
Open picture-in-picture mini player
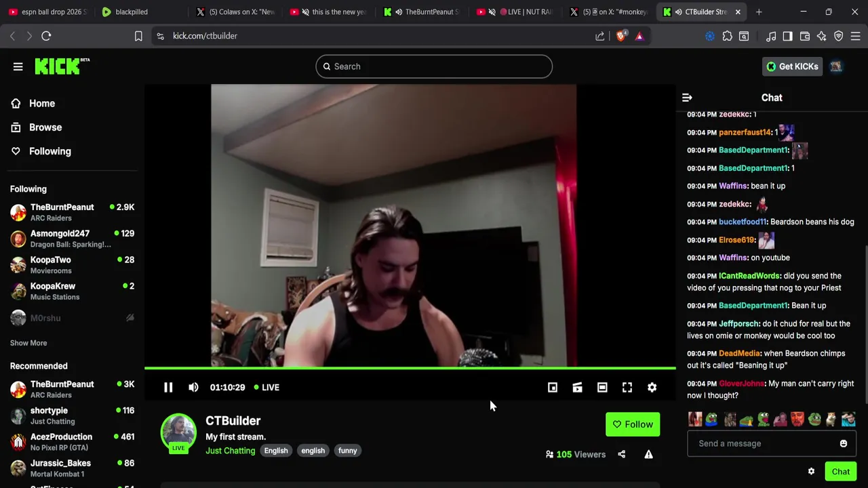click(553, 387)
